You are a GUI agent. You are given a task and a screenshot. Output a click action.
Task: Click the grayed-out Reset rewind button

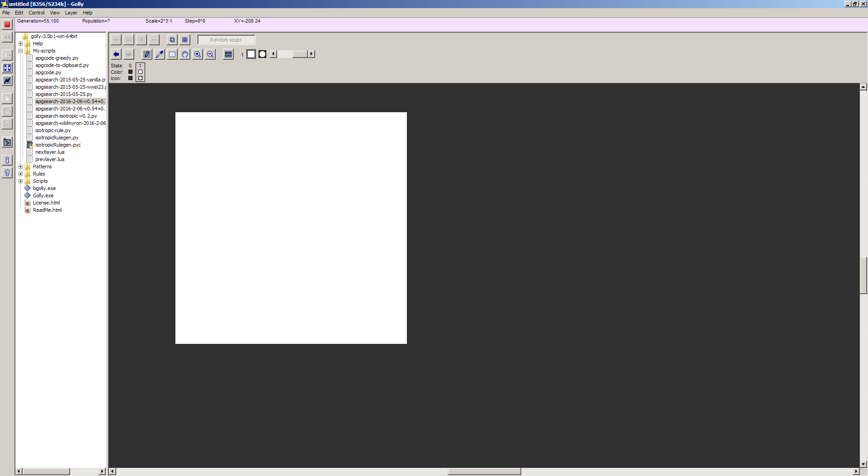[7, 37]
